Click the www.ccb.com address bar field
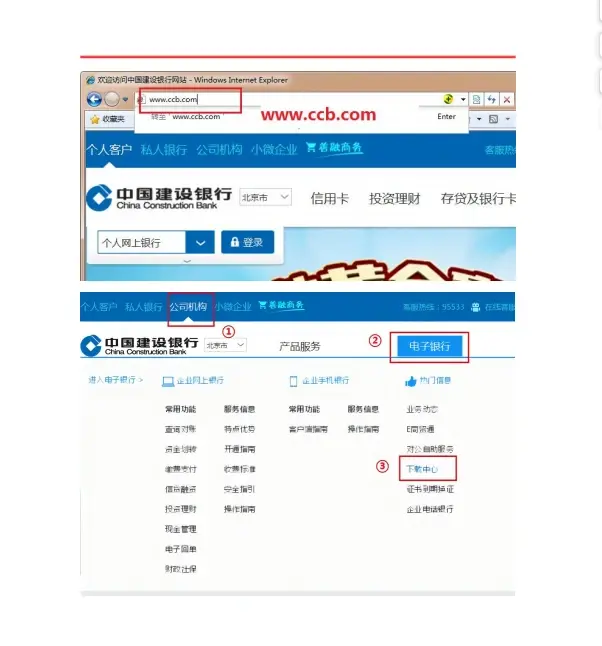602x646 pixels. click(x=288, y=99)
